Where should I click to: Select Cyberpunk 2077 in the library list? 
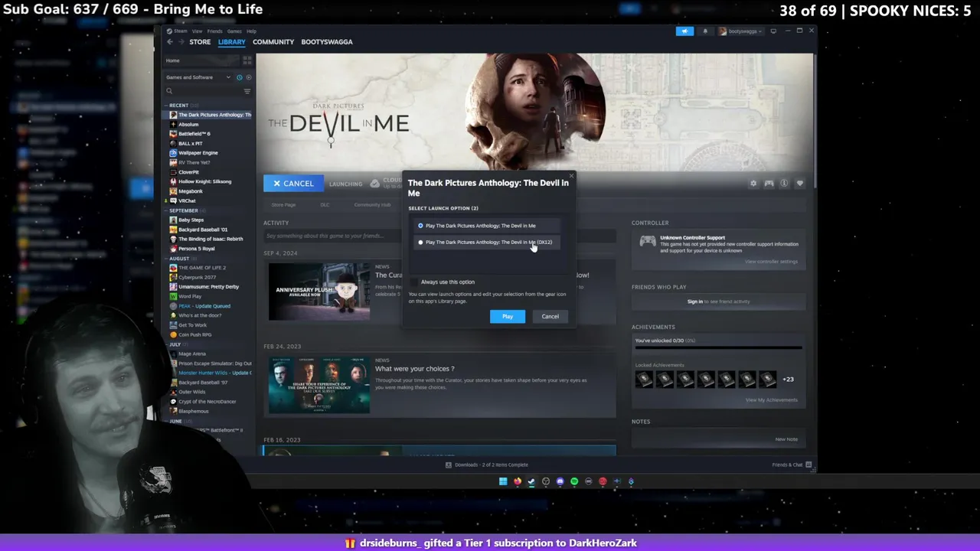(x=198, y=277)
